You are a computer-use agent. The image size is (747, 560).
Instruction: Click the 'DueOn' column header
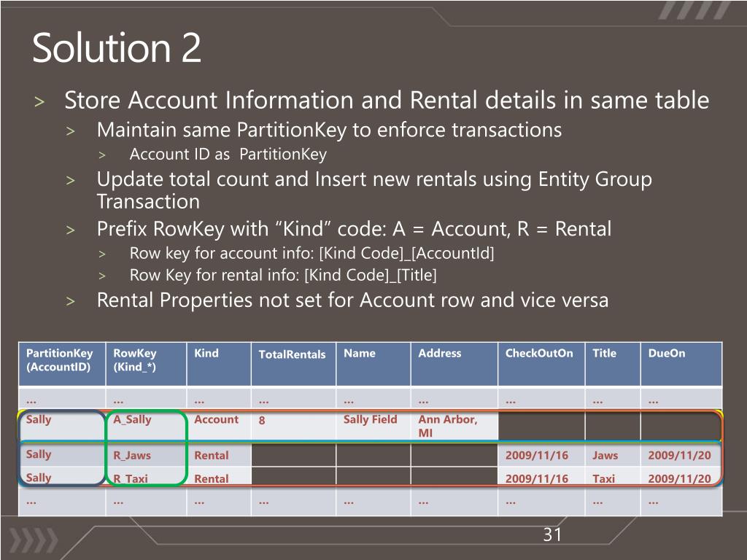click(x=681, y=364)
